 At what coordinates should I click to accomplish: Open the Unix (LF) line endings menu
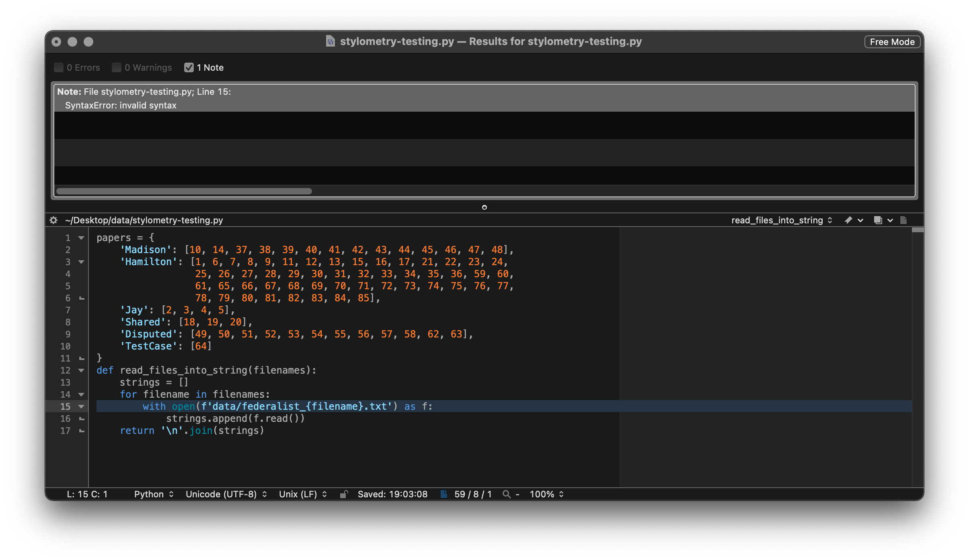click(303, 494)
